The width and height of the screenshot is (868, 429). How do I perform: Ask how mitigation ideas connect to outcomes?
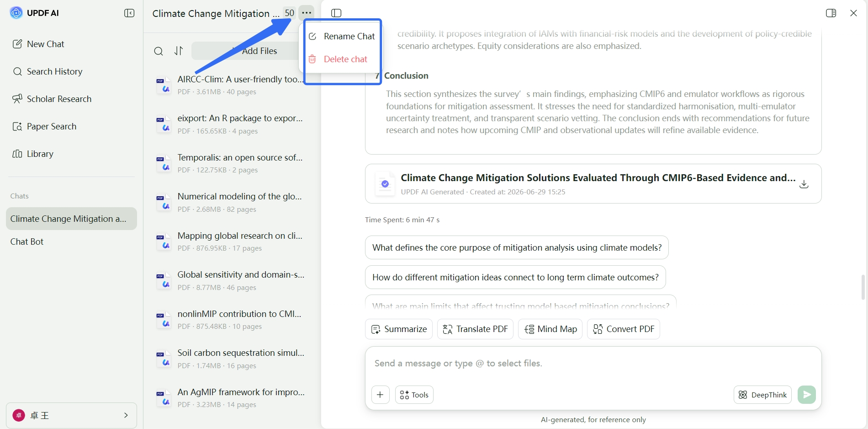tap(515, 277)
